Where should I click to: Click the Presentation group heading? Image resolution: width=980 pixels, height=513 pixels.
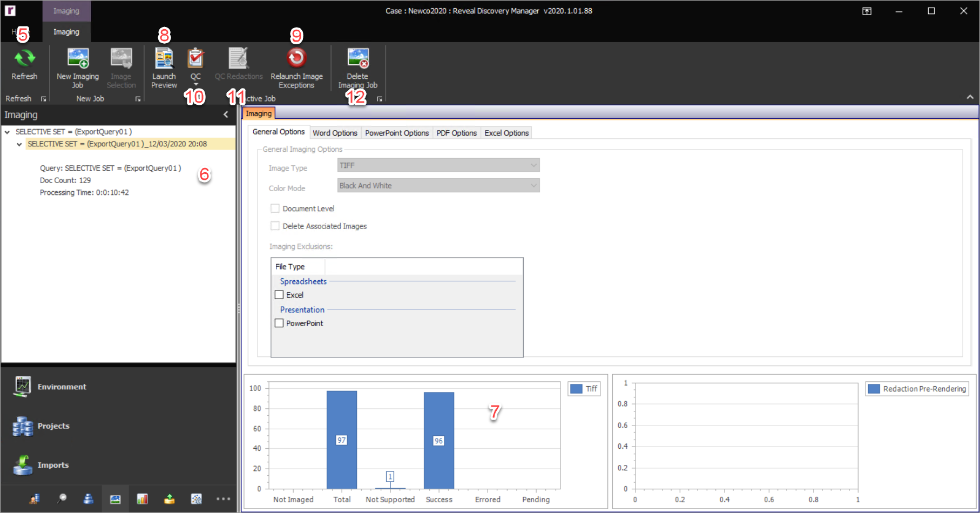(x=302, y=310)
